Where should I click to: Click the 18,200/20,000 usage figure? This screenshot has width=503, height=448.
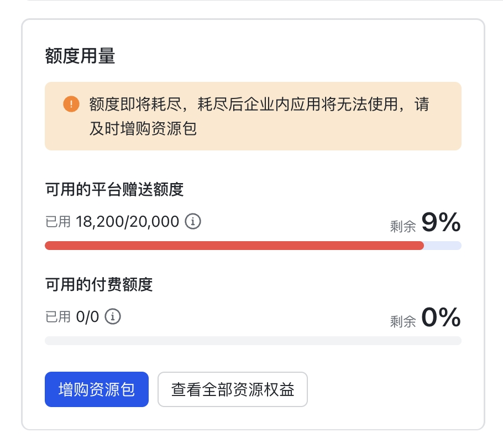127,221
